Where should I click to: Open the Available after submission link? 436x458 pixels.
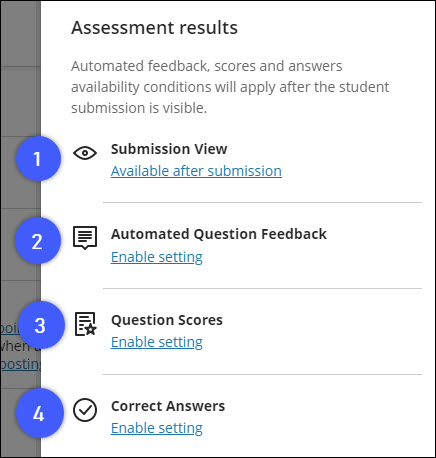click(196, 171)
